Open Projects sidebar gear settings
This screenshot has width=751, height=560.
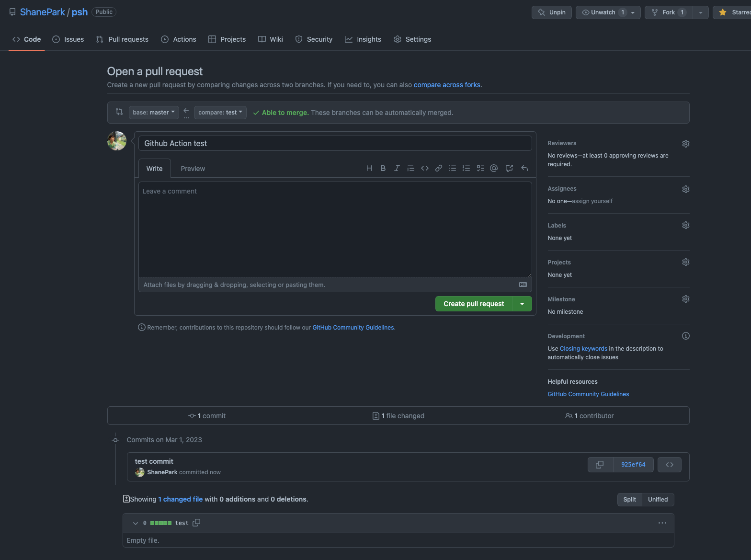point(685,262)
